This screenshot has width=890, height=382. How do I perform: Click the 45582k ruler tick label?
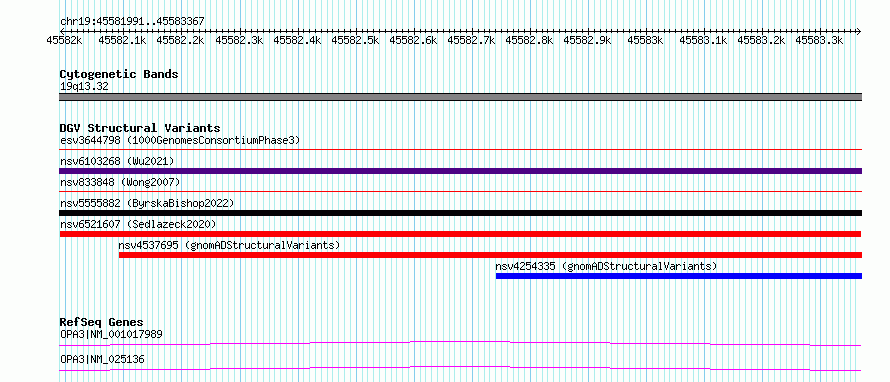click(x=64, y=41)
